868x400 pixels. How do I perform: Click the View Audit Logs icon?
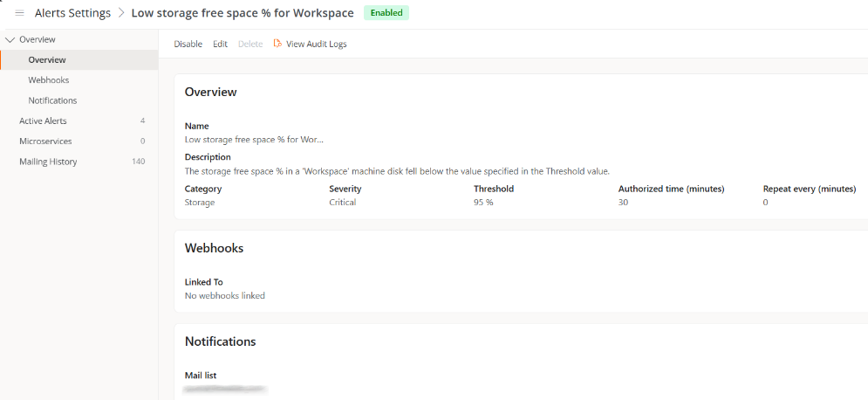tap(277, 44)
